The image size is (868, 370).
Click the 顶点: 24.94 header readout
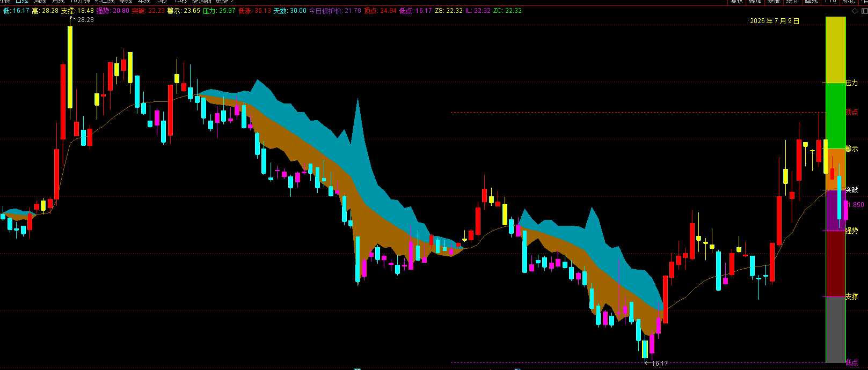pyautogui.click(x=380, y=11)
